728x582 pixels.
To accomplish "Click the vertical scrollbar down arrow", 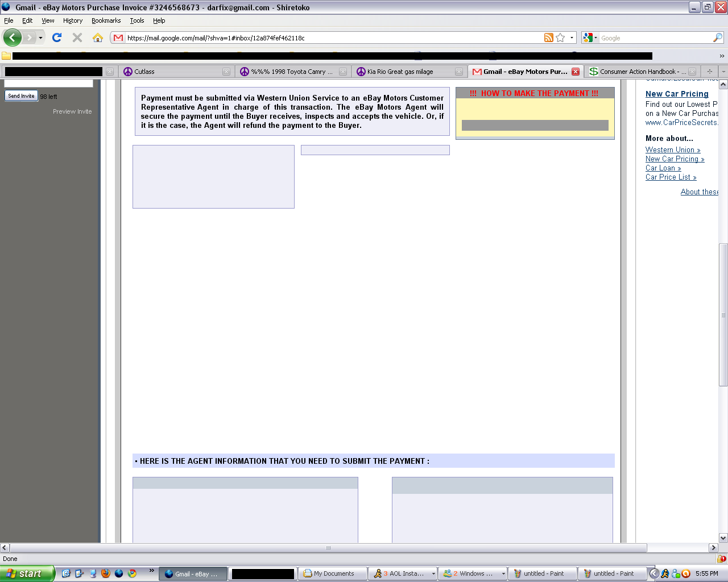I will click(x=723, y=538).
